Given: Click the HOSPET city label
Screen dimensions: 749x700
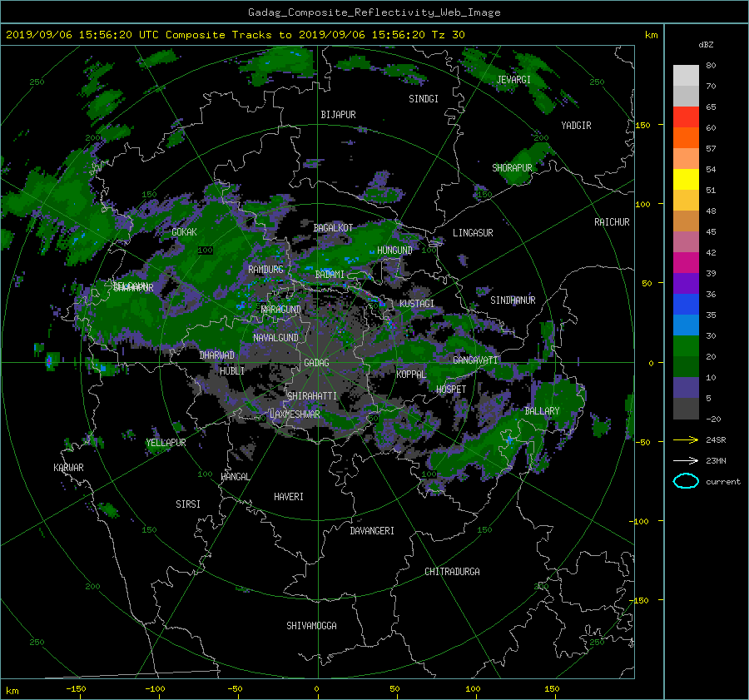Looking at the screenshot, I should click(x=451, y=390).
